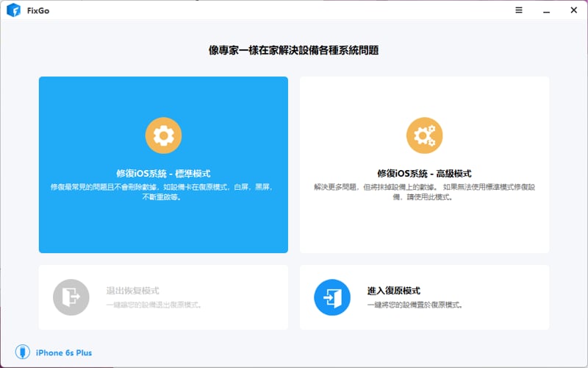Close the FixGo window
588x368 pixels.
coord(574,10)
